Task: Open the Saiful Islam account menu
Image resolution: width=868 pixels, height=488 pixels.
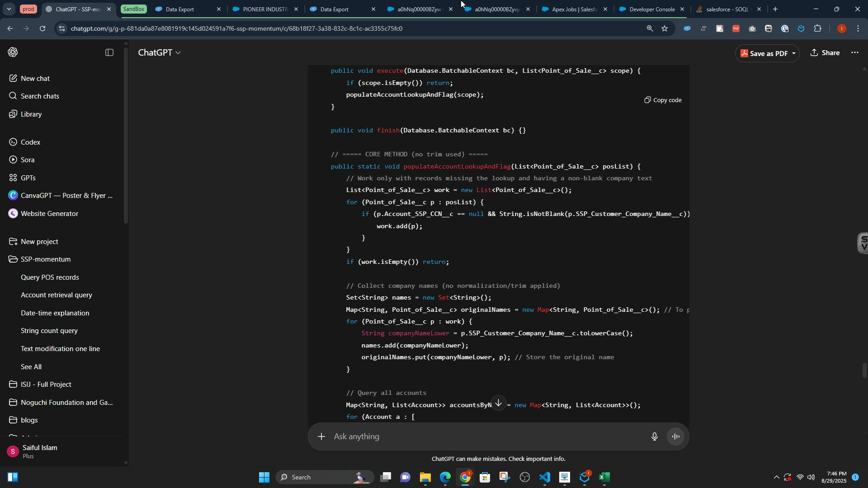Action: (x=40, y=452)
